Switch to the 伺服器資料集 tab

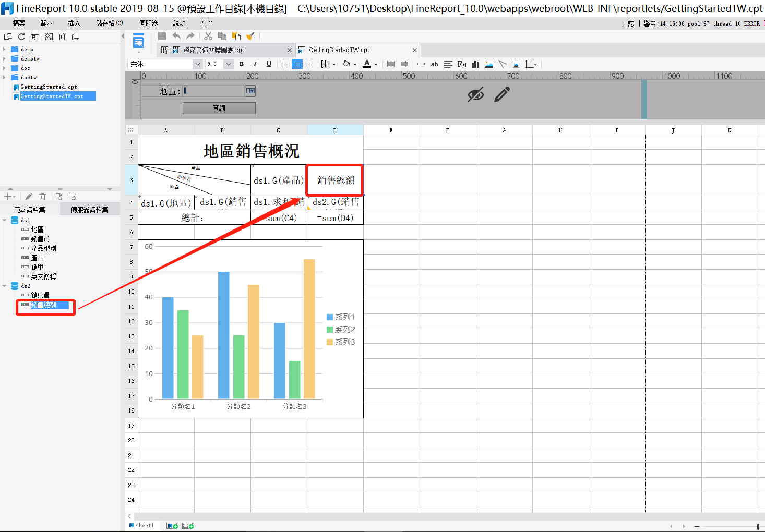coord(90,210)
